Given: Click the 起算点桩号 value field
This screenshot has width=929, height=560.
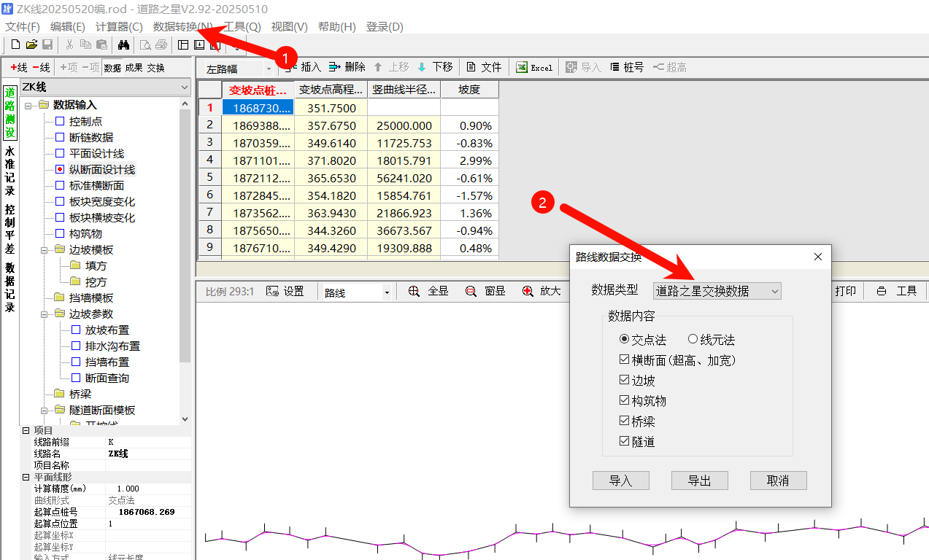Looking at the screenshot, I should click(148, 512).
